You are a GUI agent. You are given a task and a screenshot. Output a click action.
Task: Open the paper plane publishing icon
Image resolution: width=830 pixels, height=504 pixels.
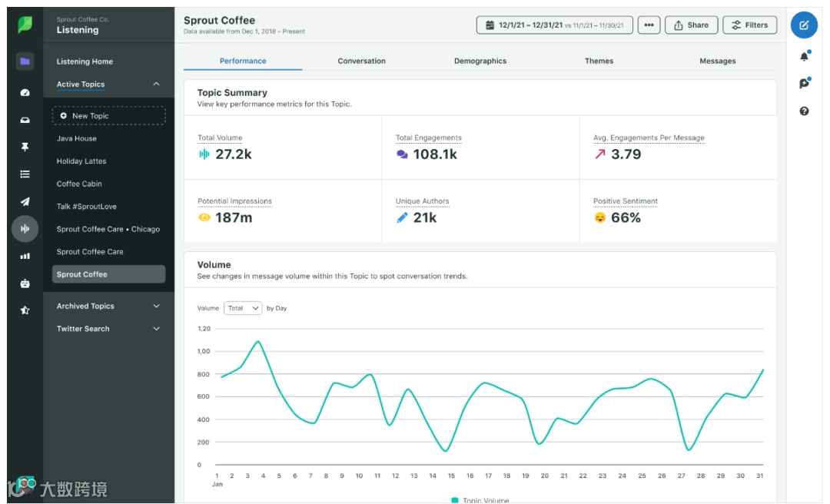pyautogui.click(x=25, y=201)
